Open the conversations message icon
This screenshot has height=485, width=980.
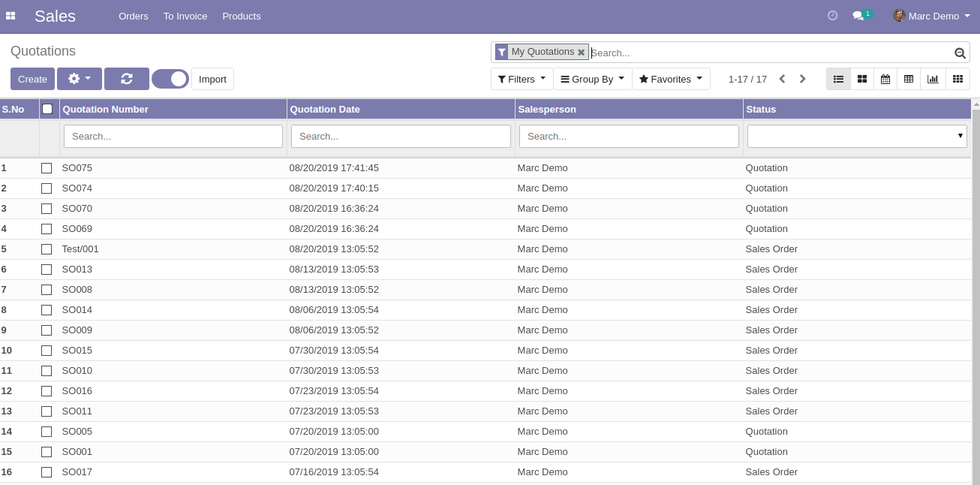[858, 16]
